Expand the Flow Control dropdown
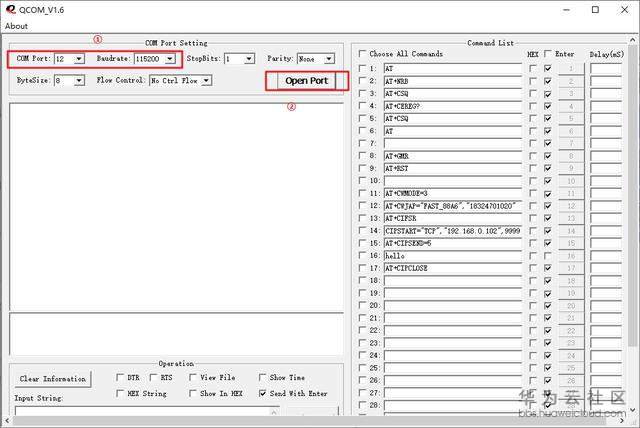640x428 pixels. (207, 80)
